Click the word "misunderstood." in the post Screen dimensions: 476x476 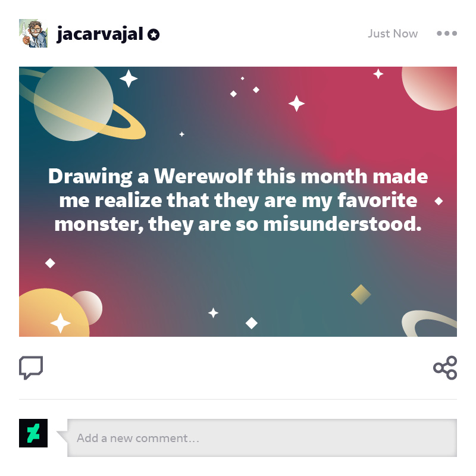343,224
